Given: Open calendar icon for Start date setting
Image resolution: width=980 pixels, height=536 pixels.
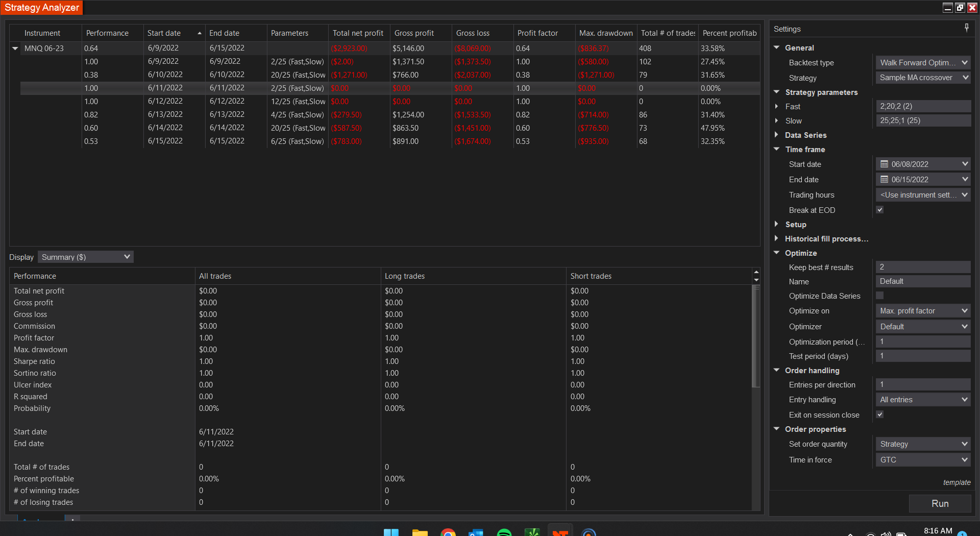Looking at the screenshot, I should [884, 164].
